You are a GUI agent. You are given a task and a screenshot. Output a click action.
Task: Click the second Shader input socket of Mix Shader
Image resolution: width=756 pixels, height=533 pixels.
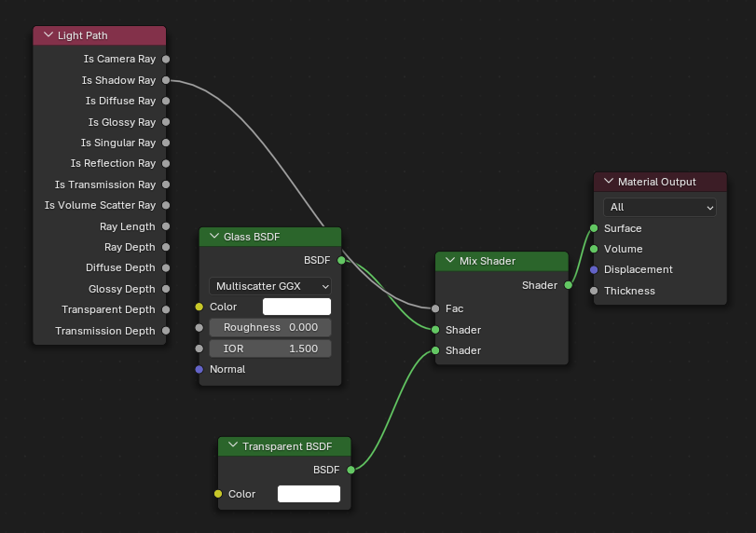point(435,350)
